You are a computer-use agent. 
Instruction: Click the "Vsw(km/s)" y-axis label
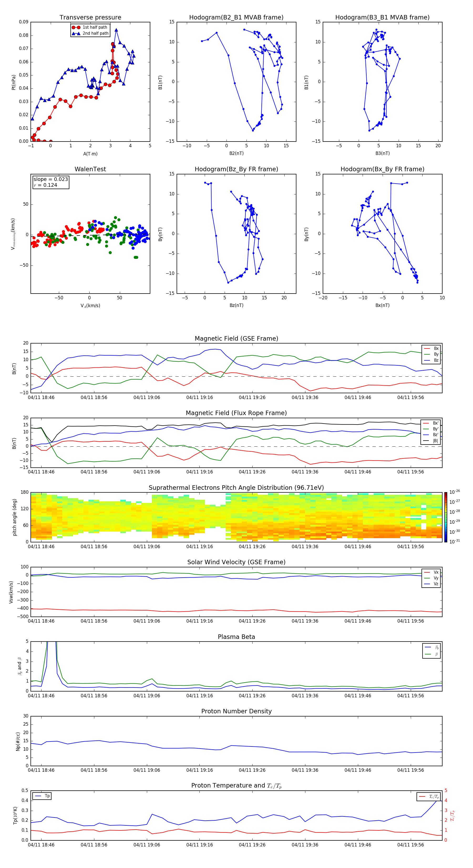pyautogui.click(x=11, y=592)
